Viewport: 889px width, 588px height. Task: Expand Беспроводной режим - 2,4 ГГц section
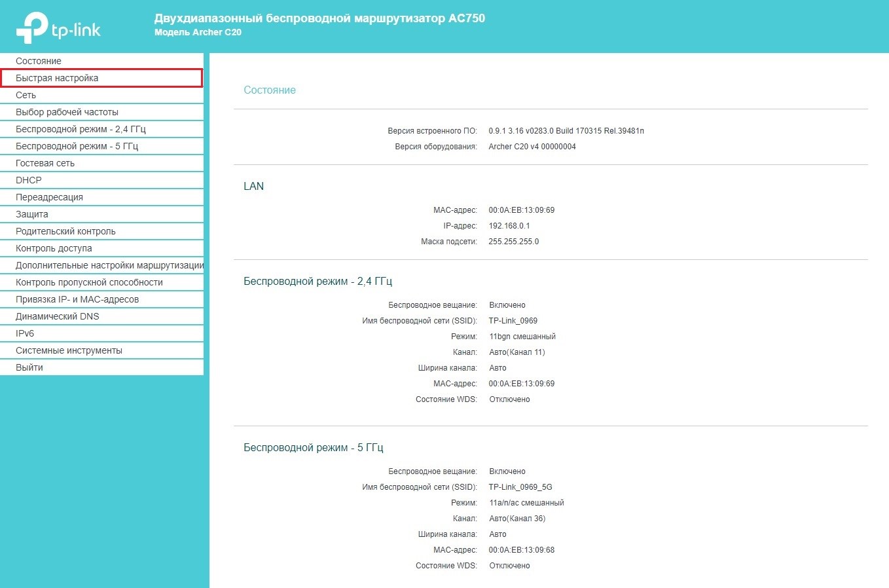pyautogui.click(x=81, y=129)
